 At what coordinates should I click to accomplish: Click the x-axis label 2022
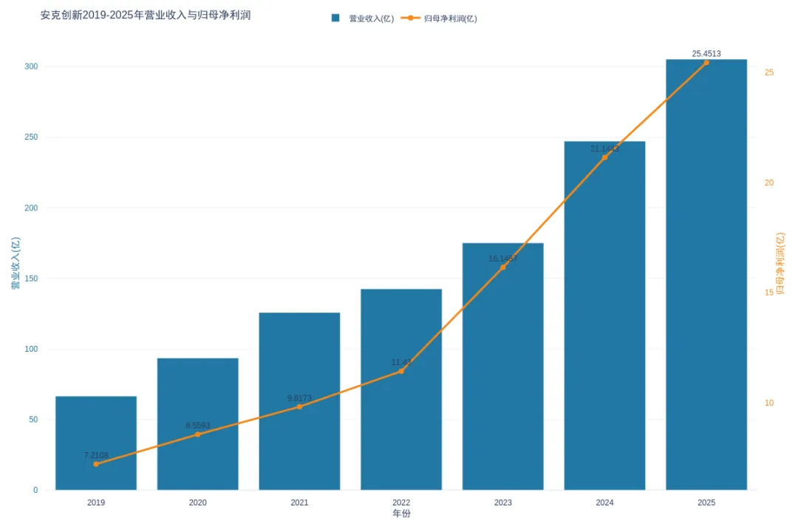coord(401,502)
